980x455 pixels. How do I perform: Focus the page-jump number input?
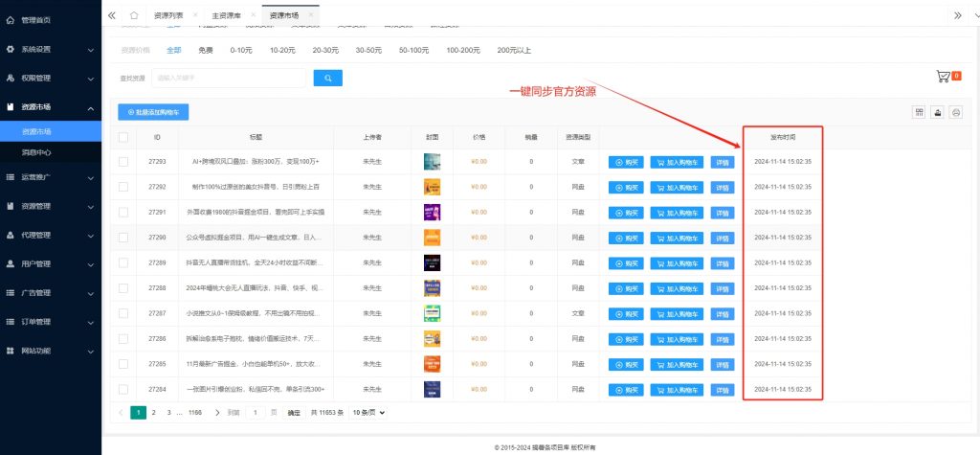point(255,413)
